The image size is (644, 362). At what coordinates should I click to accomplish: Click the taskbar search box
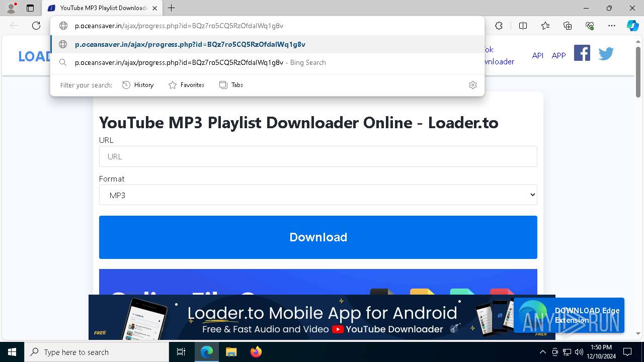click(97, 352)
